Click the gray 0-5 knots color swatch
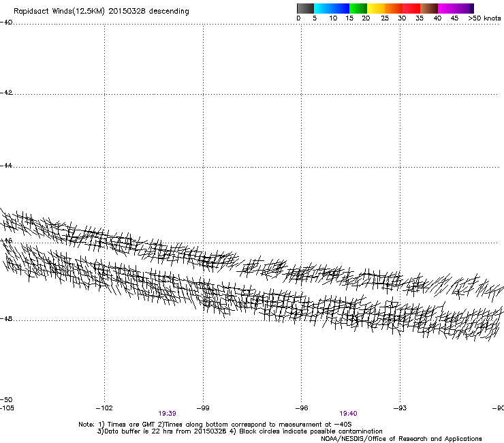 305,8
